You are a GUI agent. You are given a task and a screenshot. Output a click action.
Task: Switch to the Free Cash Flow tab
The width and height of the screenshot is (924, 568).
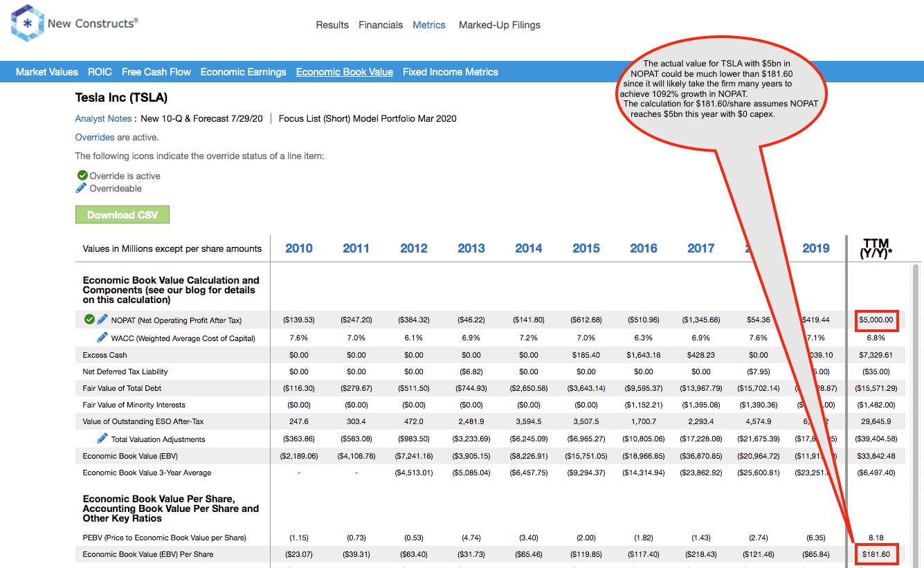(156, 72)
